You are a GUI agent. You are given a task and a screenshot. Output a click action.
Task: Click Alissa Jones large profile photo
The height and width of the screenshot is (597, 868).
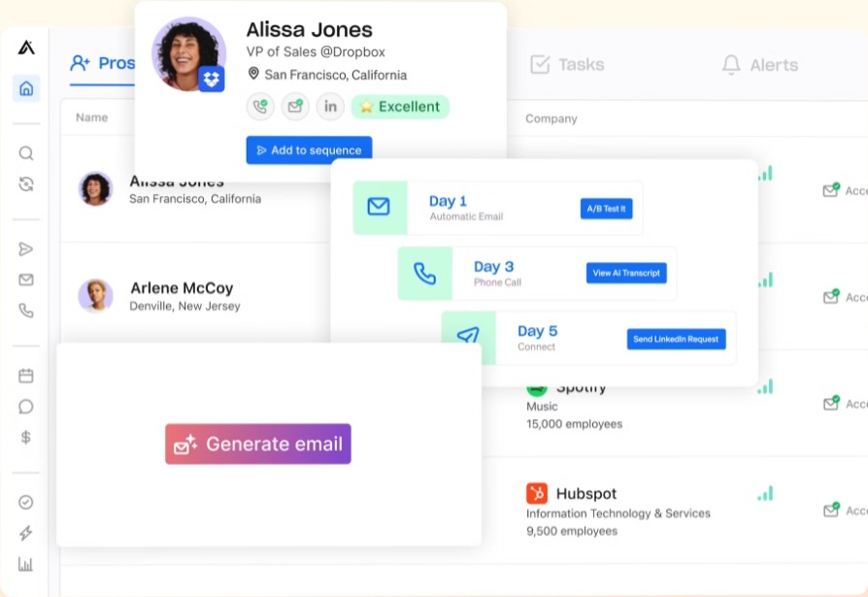pyautogui.click(x=188, y=53)
